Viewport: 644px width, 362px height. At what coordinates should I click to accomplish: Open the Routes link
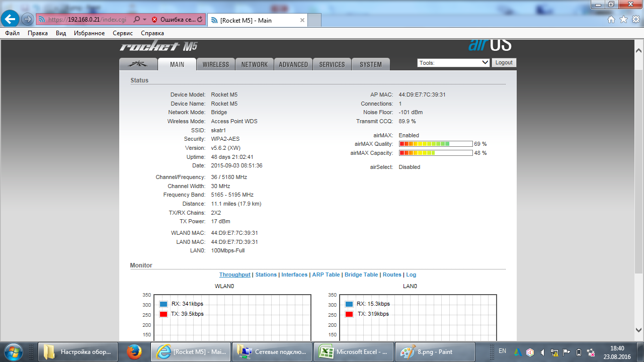tap(392, 275)
